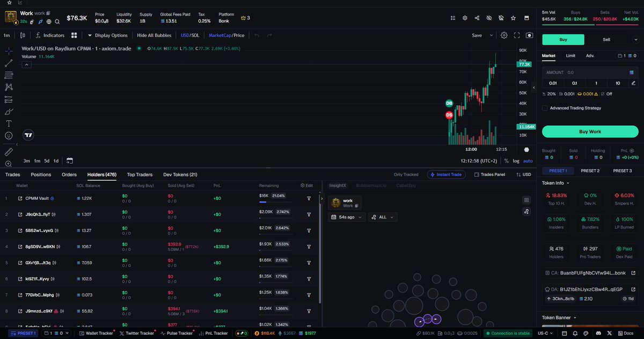Image resolution: width=644 pixels, height=339 pixels.
Task: Select the trend line drawing tool
Action: [9, 63]
